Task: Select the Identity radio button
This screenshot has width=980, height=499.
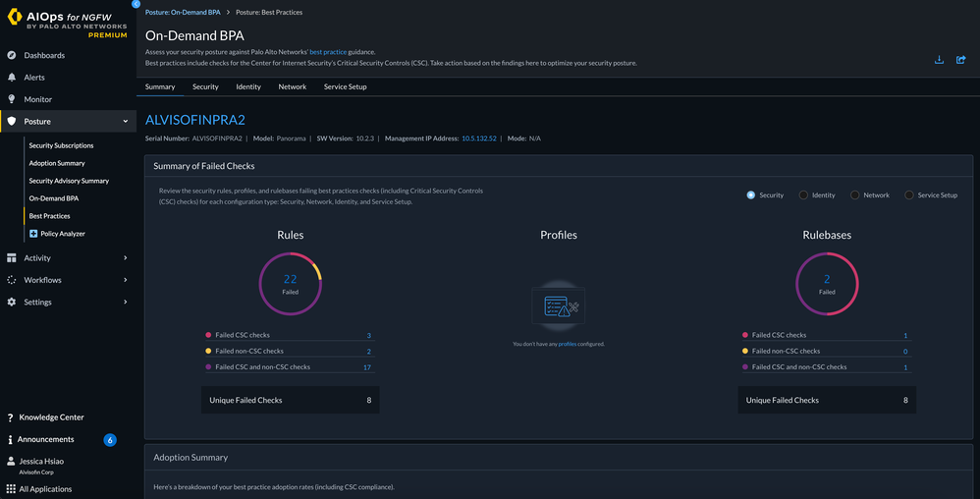Action: pos(803,195)
